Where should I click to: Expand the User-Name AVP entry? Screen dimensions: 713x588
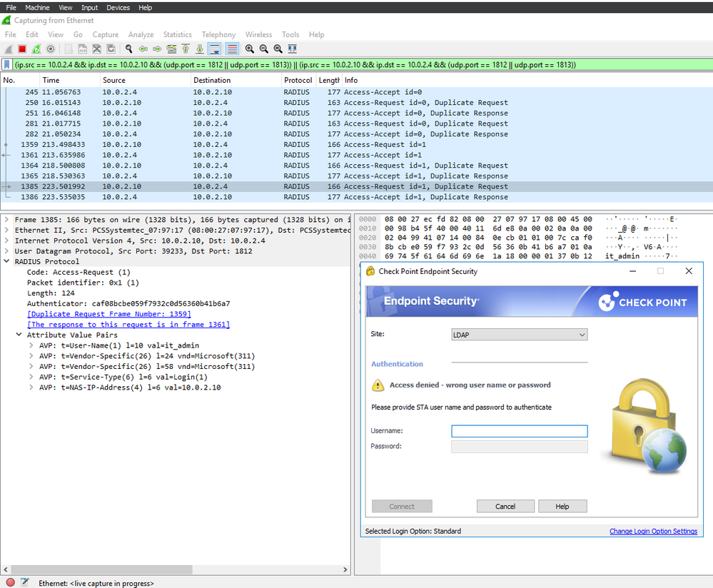32,345
